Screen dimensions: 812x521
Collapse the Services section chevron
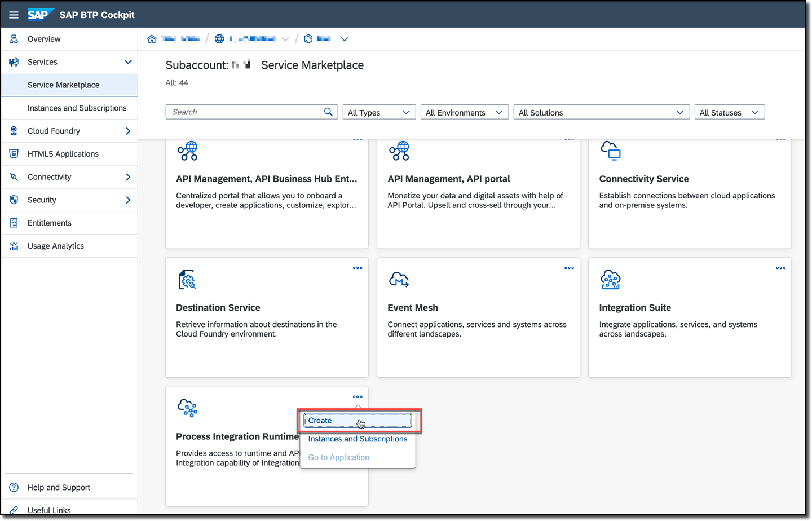128,62
